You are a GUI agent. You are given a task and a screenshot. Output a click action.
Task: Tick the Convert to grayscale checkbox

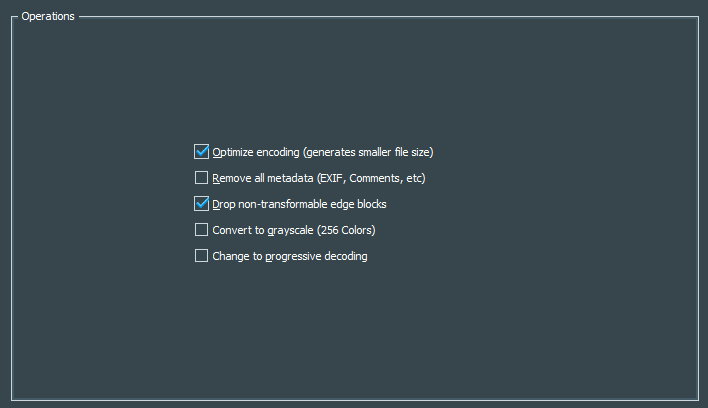click(x=201, y=230)
